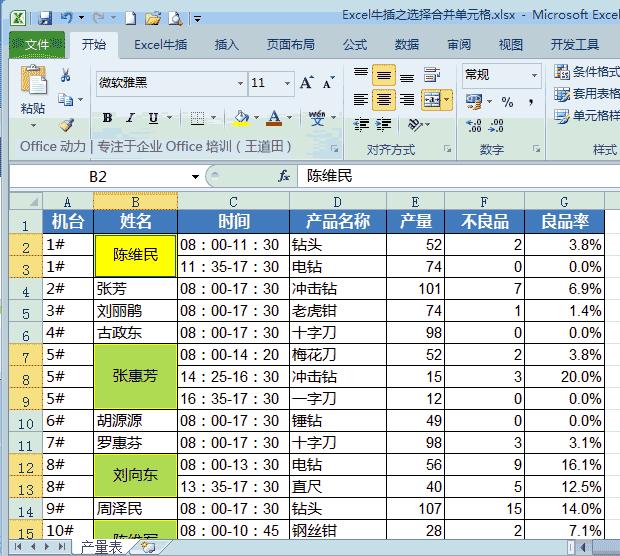Click the 条件格式 Conditional Formatting button

[x=586, y=72]
